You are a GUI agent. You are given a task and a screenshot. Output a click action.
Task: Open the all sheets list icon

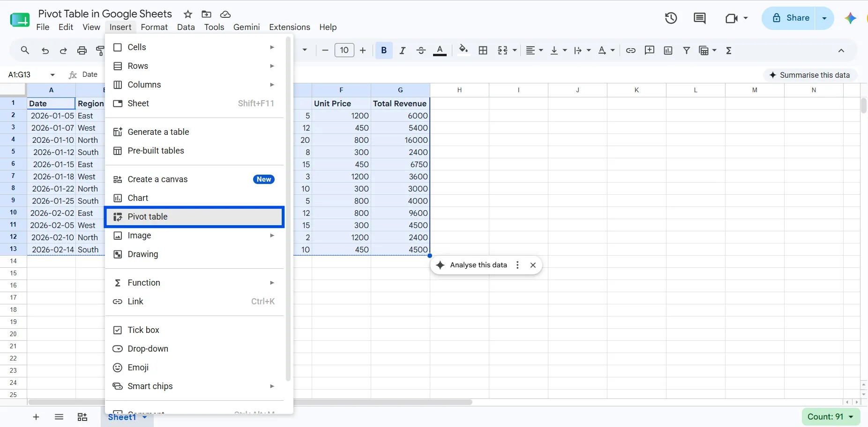(59, 417)
